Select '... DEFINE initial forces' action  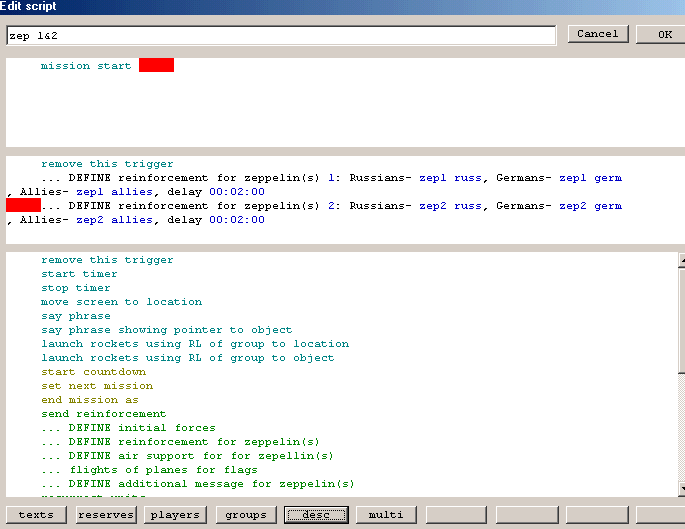[x=128, y=428]
